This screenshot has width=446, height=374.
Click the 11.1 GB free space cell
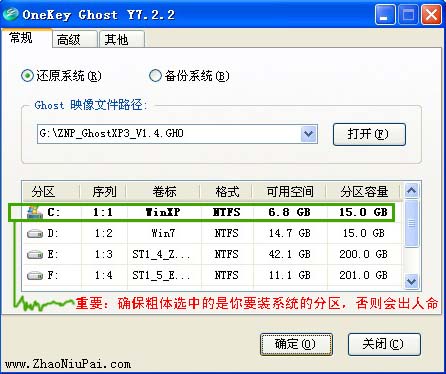(x=290, y=275)
